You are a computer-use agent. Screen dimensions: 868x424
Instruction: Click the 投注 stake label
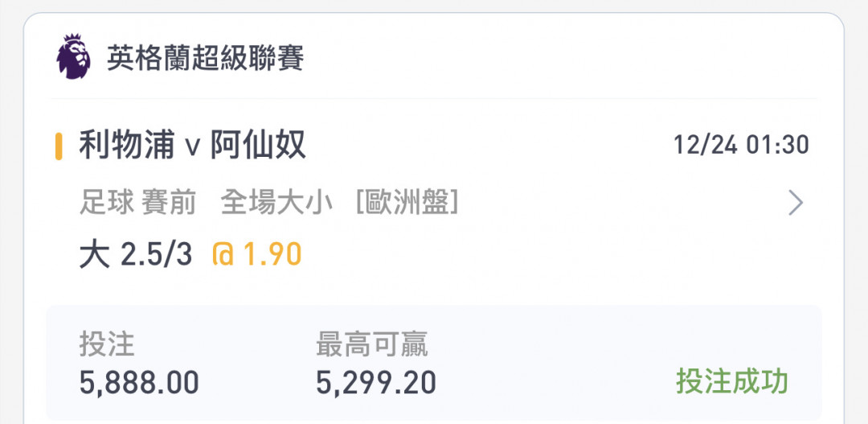click(107, 344)
